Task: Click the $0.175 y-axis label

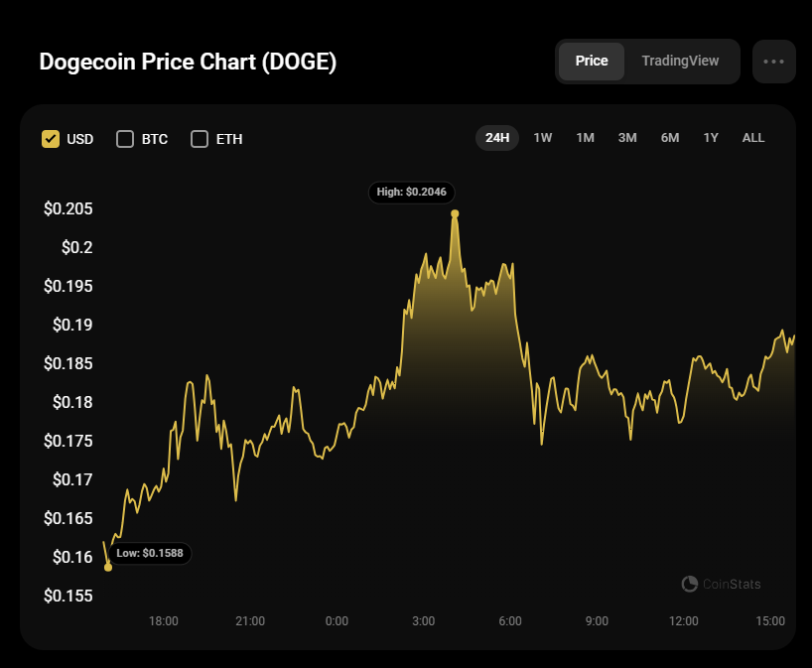Action: [68, 441]
